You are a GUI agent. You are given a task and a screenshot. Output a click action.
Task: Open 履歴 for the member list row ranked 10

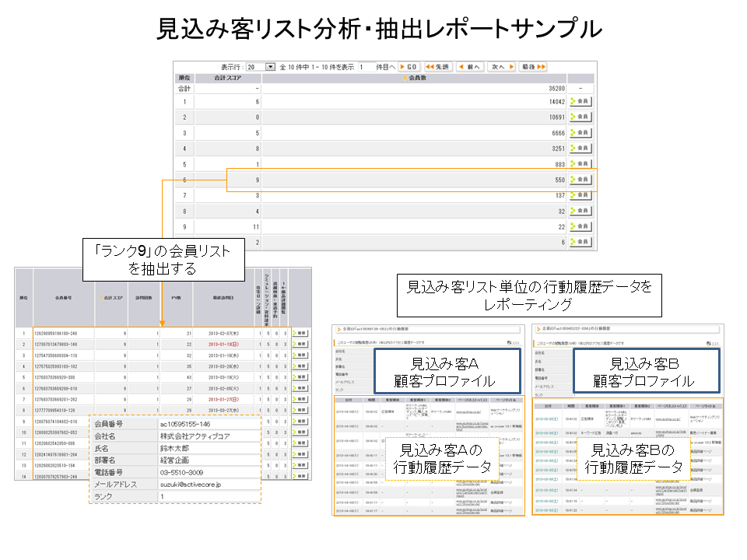click(300, 432)
